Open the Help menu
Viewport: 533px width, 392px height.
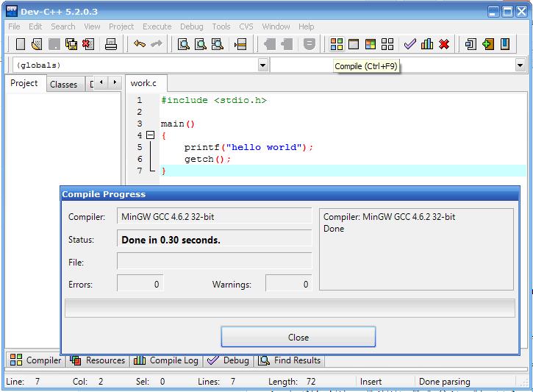click(307, 26)
